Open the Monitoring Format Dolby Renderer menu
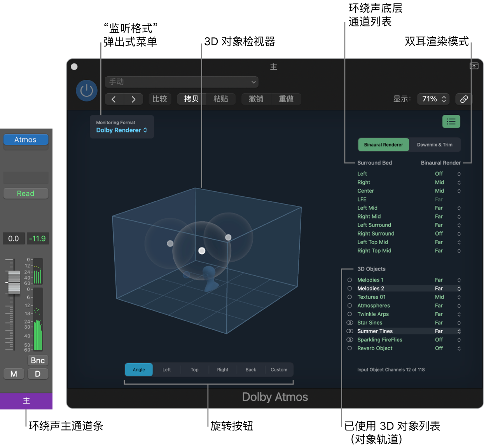This screenshot has width=484, height=448. pos(122,130)
